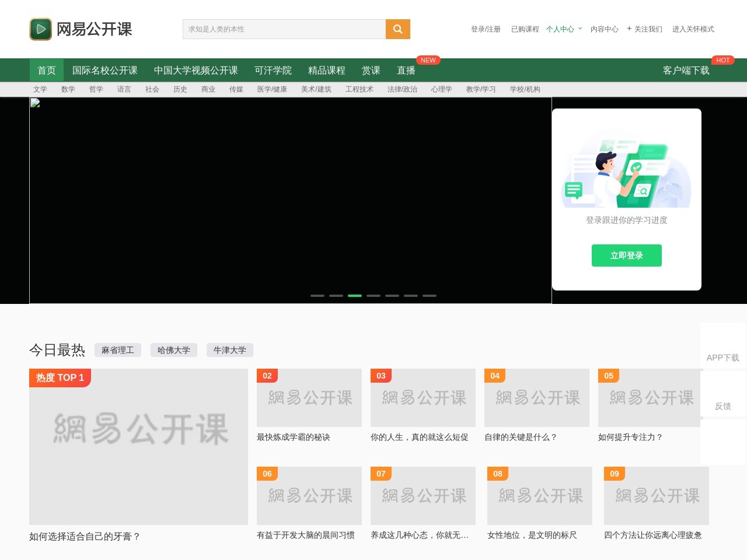The height and width of the screenshot is (560, 747).
Task: Open thumbnail 09 四个方法让你远离心理疲惫
Action: click(x=657, y=496)
